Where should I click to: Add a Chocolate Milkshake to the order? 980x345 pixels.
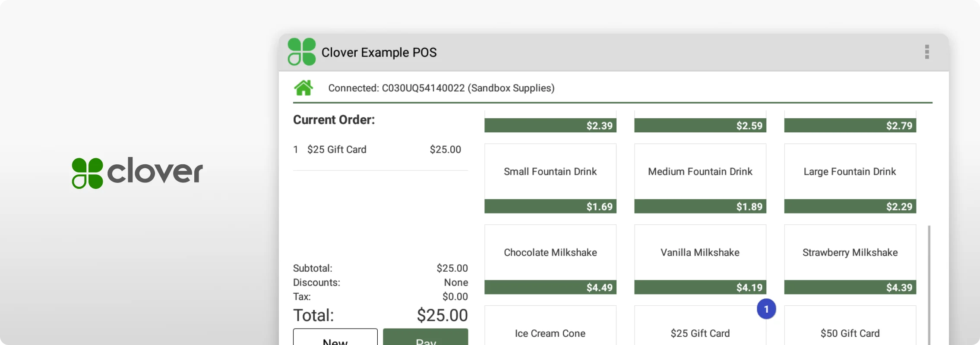tap(550, 259)
